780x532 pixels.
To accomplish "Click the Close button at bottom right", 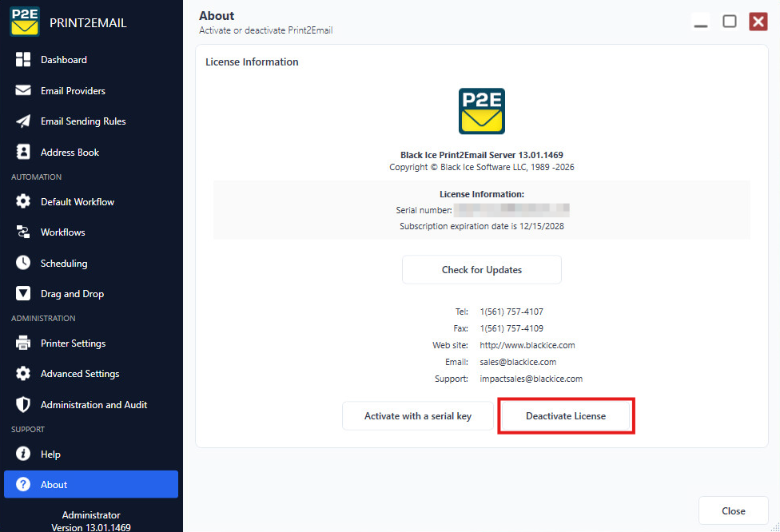I will pyautogui.click(x=733, y=510).
